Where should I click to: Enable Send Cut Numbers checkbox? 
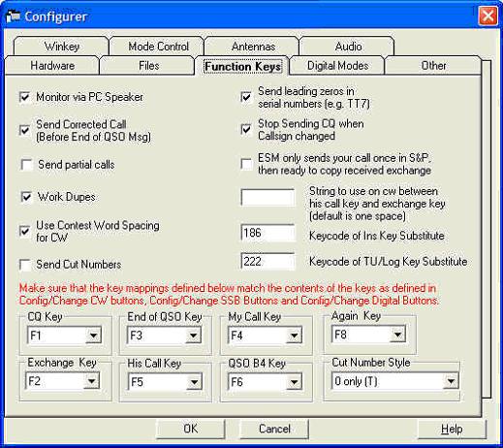24,265
